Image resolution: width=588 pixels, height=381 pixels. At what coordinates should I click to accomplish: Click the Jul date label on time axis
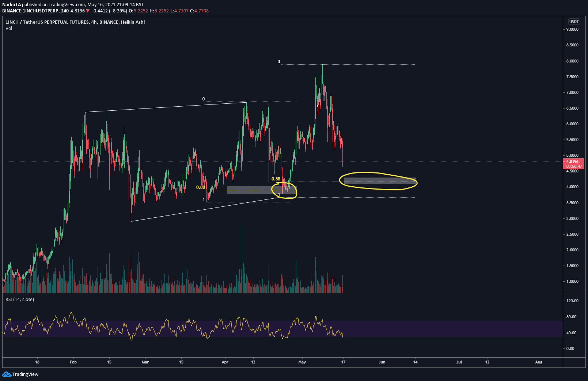coord(459,362)
